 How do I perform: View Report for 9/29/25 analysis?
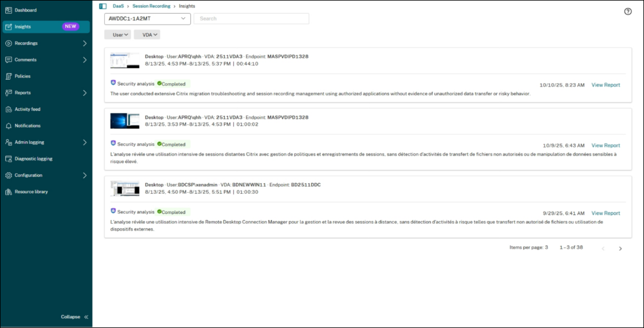pyautogui.click(x=606, y=213)
